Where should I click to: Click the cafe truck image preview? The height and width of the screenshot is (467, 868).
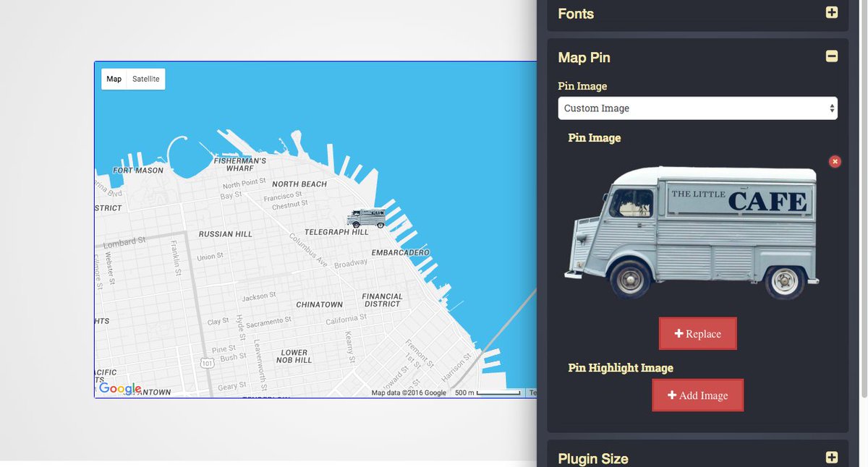[x=692, y=232]
